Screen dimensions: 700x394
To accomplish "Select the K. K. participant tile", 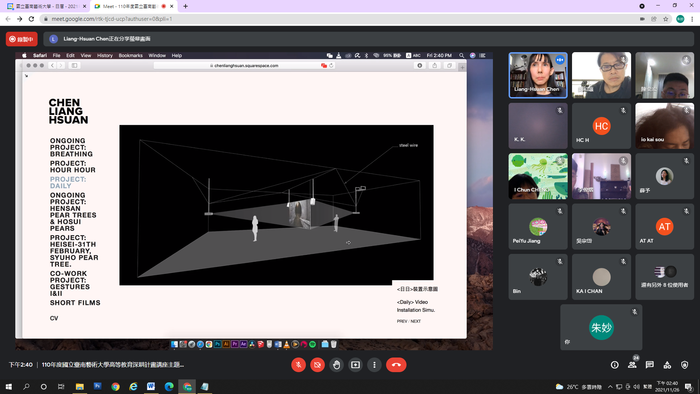I will (x=538, y=126).
